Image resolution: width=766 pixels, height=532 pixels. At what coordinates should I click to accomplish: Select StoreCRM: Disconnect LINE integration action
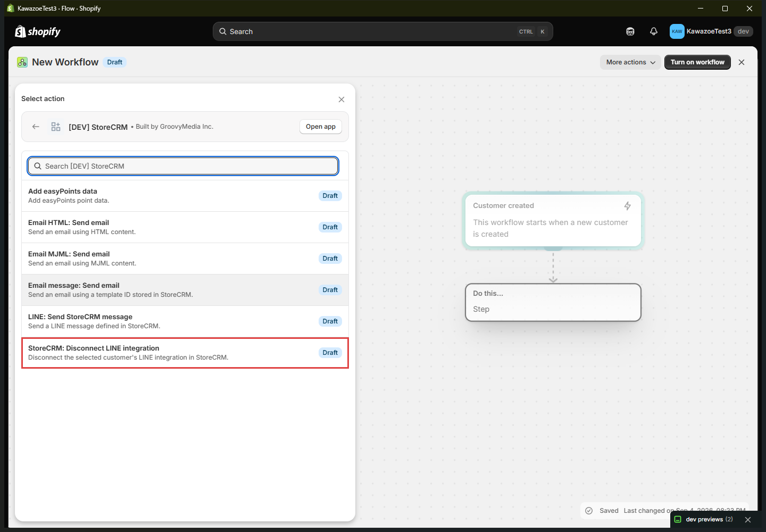(185, 353)
